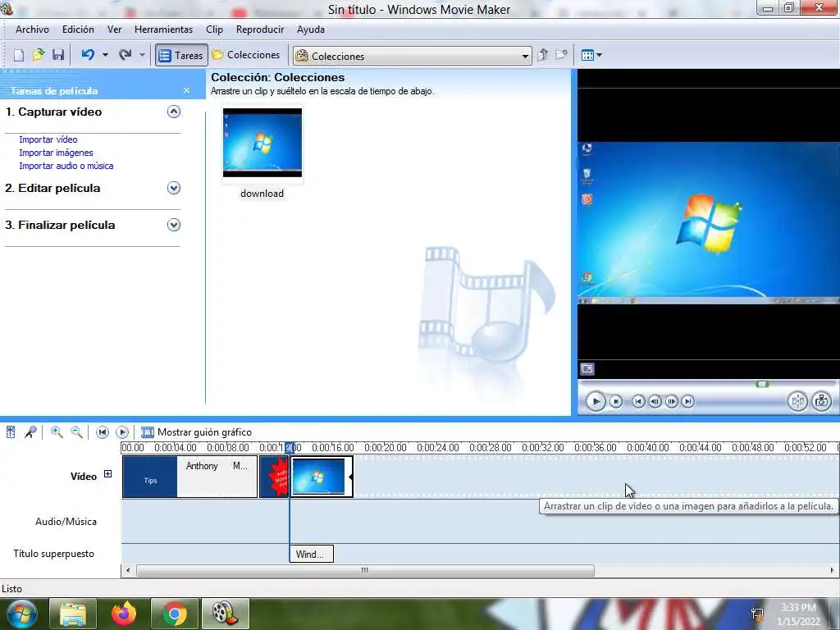Toggle the Colecciones pane button

tap(246, 55)
